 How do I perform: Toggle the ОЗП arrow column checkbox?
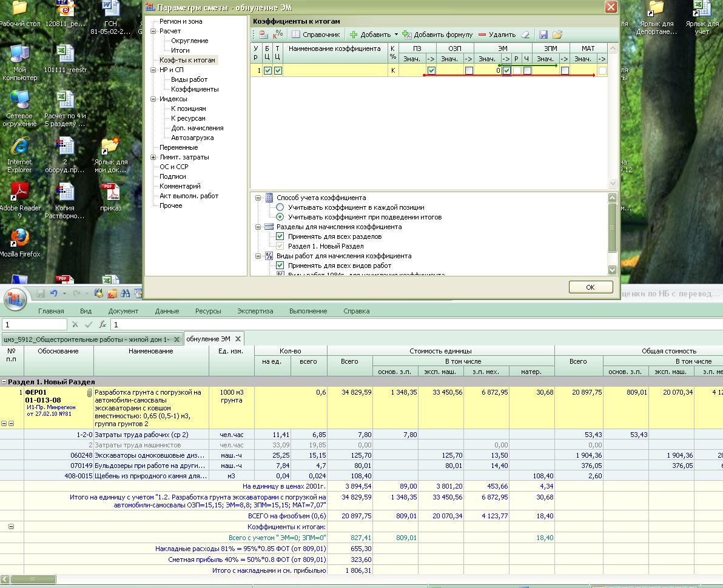(469, 71)
